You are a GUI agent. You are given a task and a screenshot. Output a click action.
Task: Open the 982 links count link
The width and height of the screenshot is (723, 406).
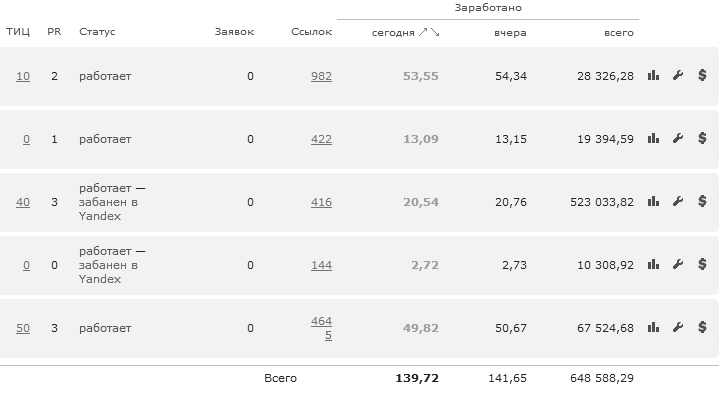(x=321, y=76)
